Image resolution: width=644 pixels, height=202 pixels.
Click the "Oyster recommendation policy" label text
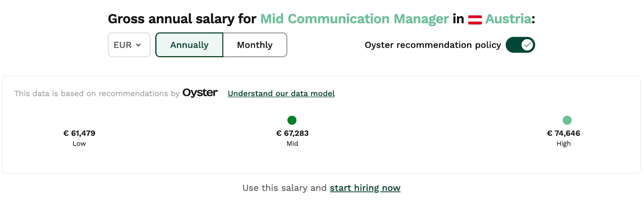pyautogui.click(x=433, y=45)
